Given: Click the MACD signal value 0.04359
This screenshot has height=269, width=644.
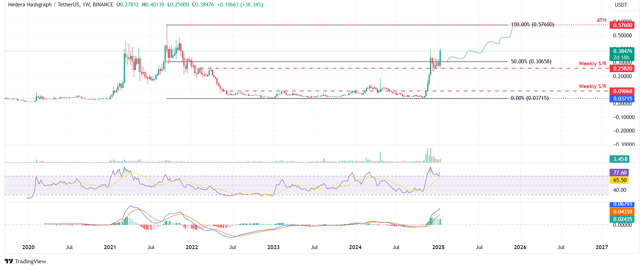Looking at the screenshot, I should pyautogui.click(x=622, y=212).
